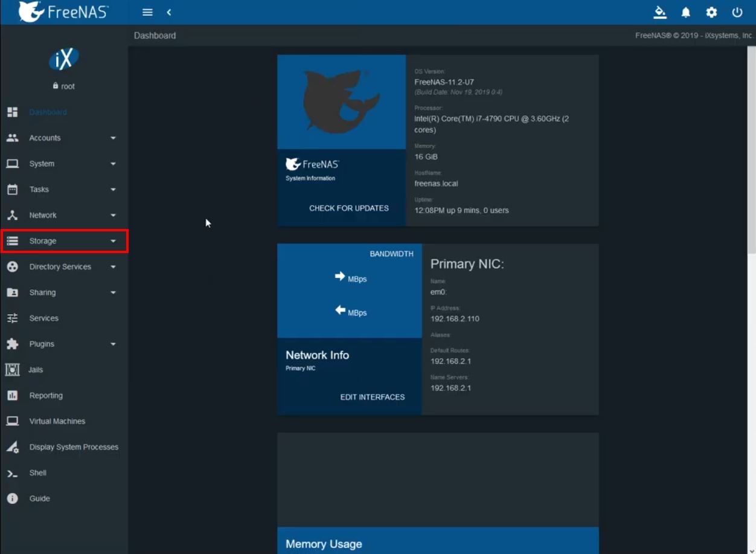Click the System laptop icon
The image size is (756, 554).
(12, 164)
